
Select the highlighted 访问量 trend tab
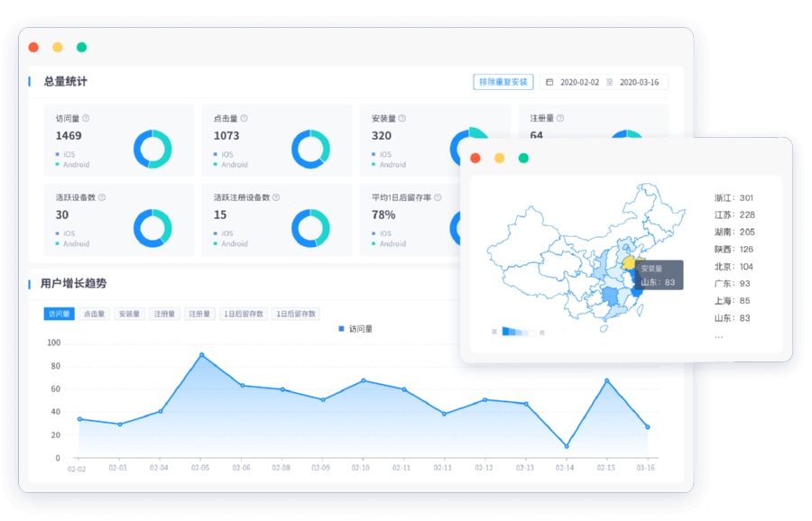pyautogui.click(x=59, y=314)
